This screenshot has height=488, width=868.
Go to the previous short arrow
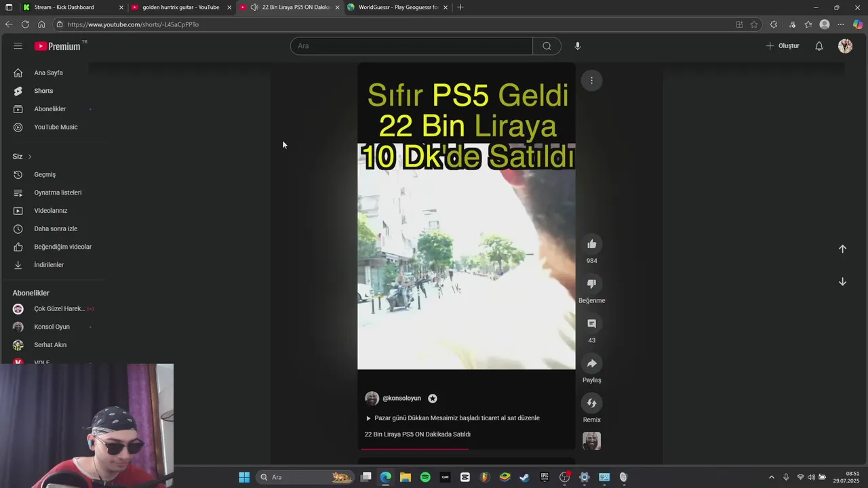842,249
